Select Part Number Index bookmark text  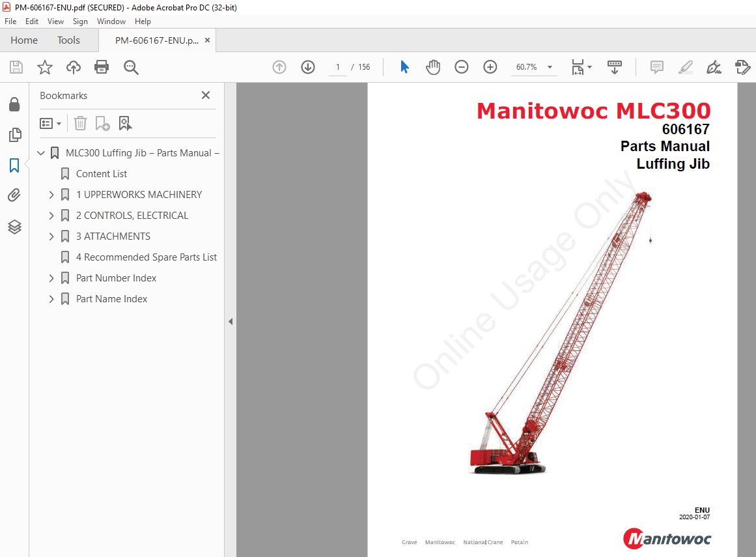coord(116,278)
